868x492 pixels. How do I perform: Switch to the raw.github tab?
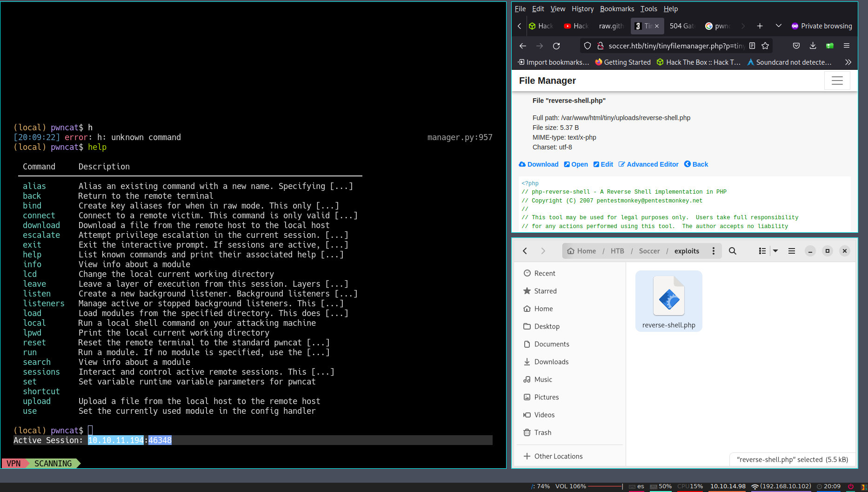click(x=611, y=26)
